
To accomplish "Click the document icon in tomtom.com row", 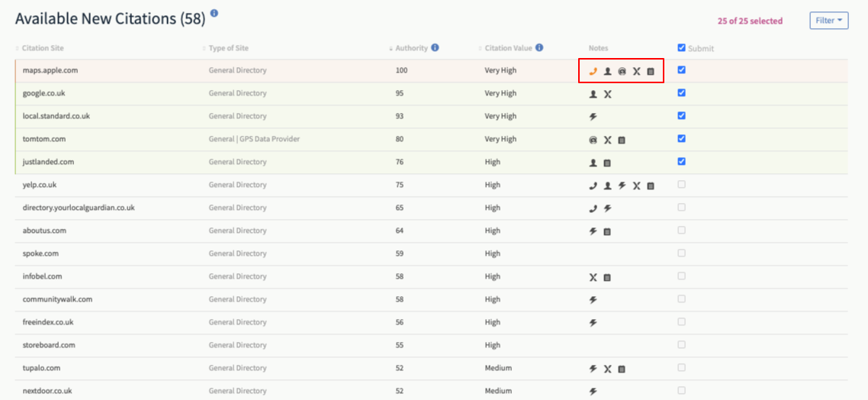I will tap(622, 140).
